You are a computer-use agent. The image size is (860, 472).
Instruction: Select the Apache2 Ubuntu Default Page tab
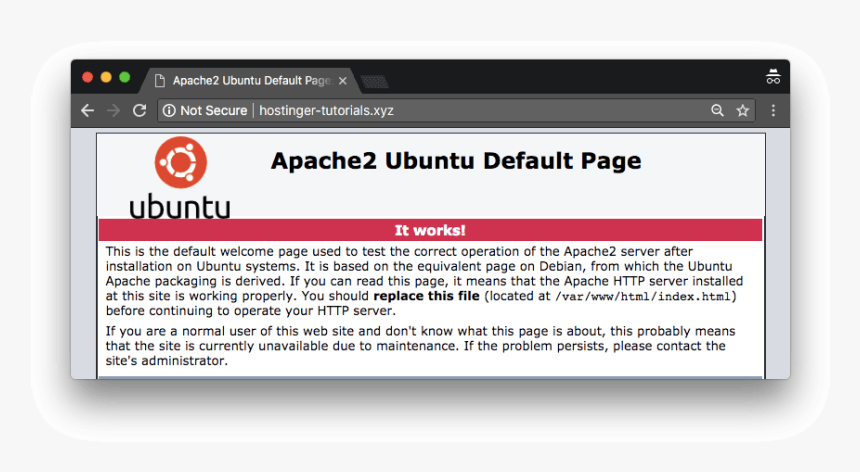(x=251, y=81)
